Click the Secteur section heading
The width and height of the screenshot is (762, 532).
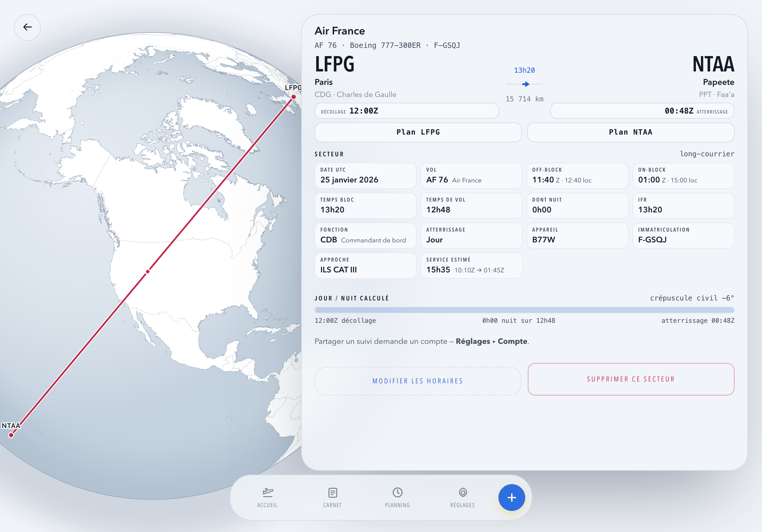[329, 154]
